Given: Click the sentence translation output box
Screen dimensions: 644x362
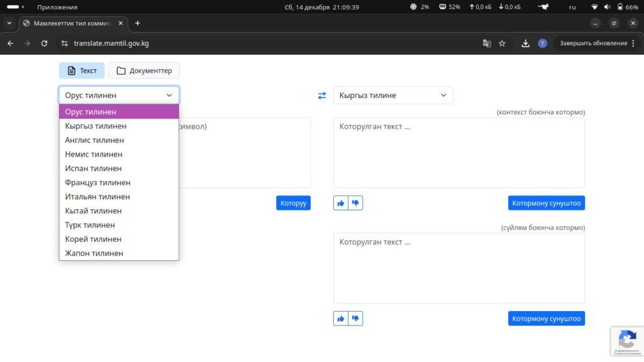Looking at the screenshot, I should click(x=459, y=268).
